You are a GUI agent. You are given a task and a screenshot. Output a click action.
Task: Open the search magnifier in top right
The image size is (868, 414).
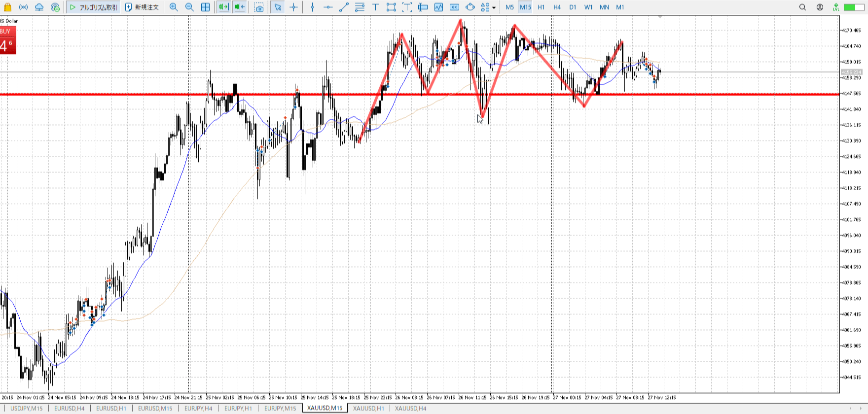(x=802, y=7)
